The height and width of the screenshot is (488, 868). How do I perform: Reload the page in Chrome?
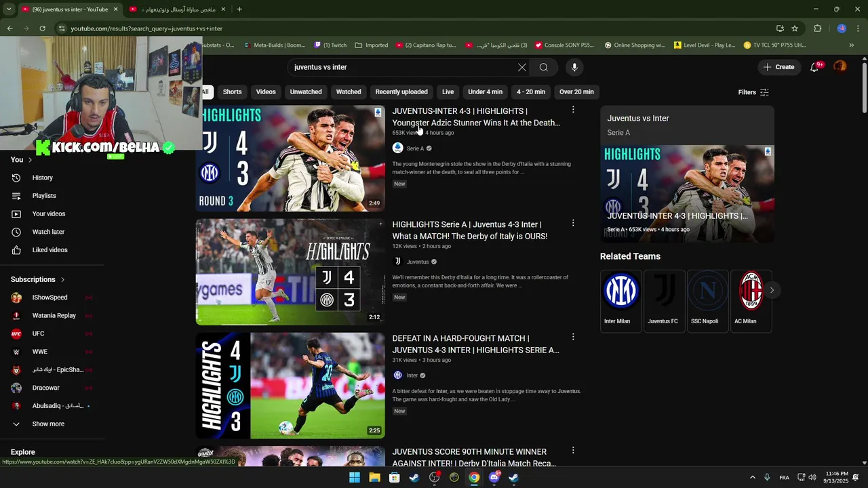pyautogui.click(x=42, y=28)
